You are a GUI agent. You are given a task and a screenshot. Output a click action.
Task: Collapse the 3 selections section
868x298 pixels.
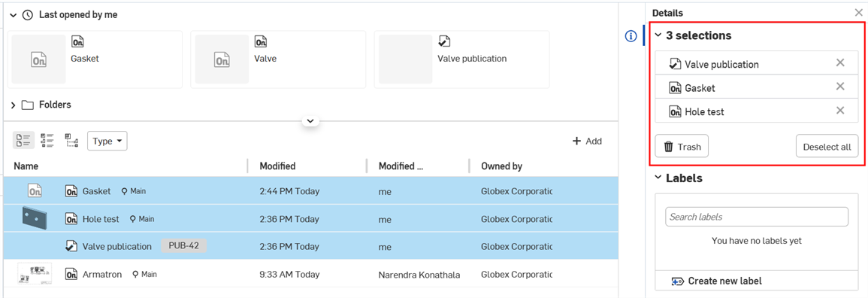coord(658,35)
